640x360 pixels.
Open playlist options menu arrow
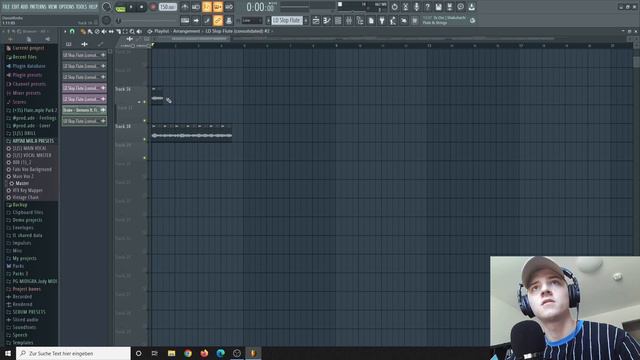click(65, 31)
